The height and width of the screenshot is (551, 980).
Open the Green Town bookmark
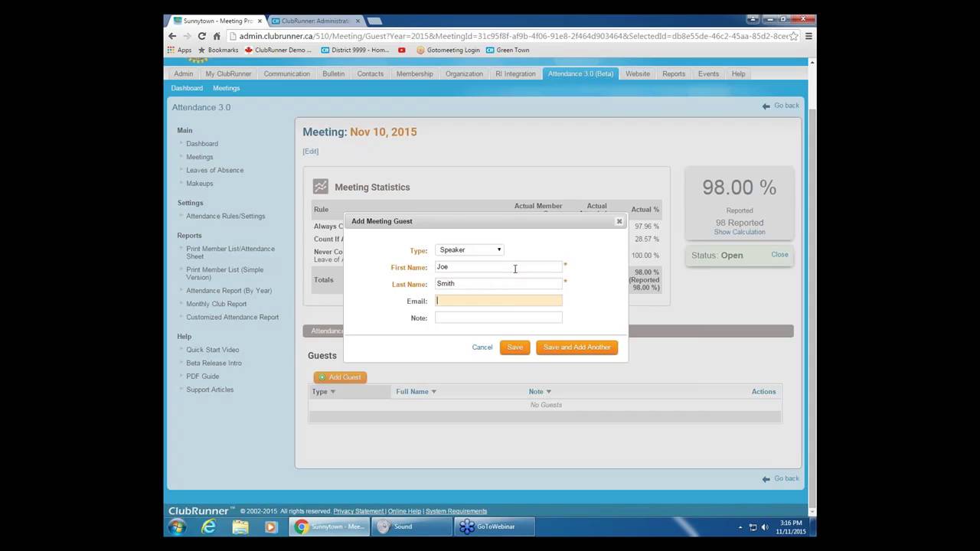[x=508, y=50]
